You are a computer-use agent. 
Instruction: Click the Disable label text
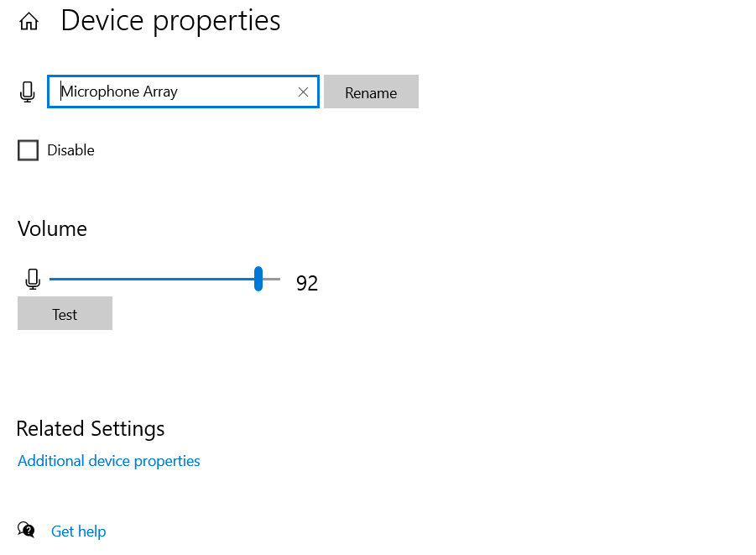70,150
